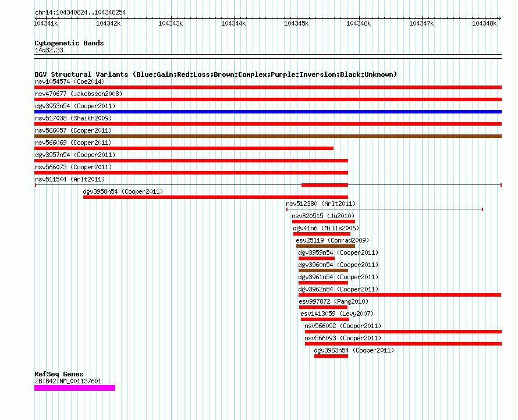Select the red bar under nsv566092
Screen dimensions: 518x420
click(403, 332)
